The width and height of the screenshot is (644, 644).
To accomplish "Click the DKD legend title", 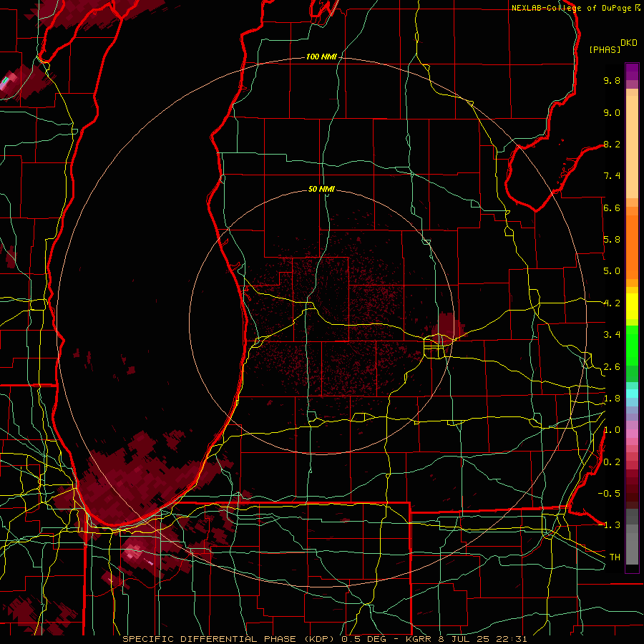I will coord(629,43).
